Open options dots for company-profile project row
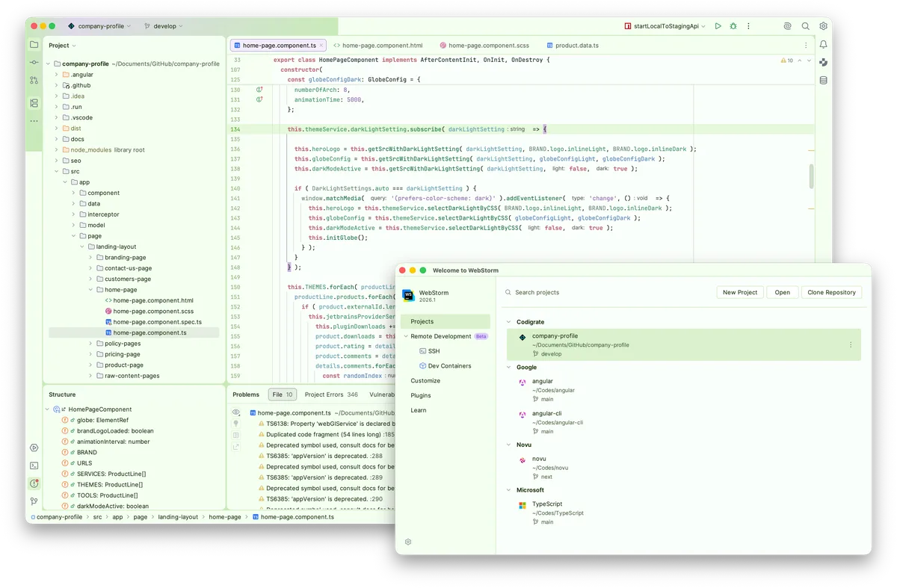Viewport: 897px width, 588px height. (x=851, y=345)
